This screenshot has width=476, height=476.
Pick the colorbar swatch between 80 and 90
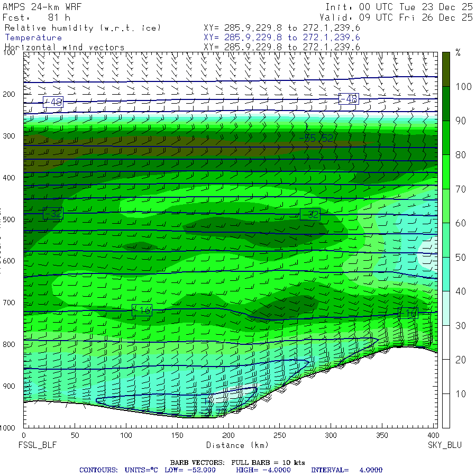click(446, 138)
